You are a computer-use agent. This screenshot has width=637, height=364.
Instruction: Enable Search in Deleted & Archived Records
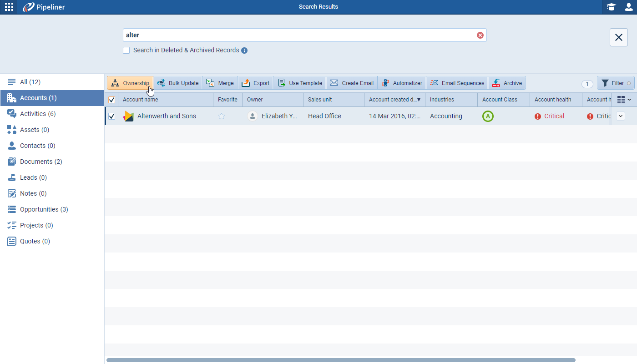pyautogui.click(x=126, y=51)
